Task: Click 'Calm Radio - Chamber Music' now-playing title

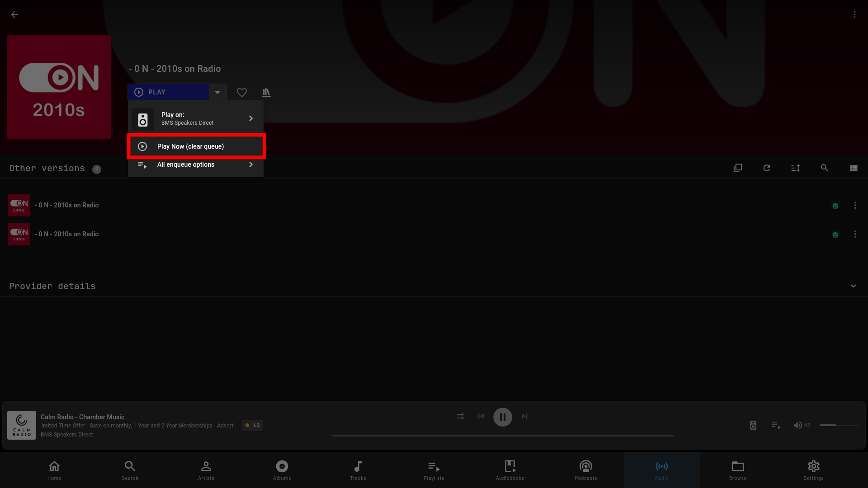Action: tap(82, 417)
